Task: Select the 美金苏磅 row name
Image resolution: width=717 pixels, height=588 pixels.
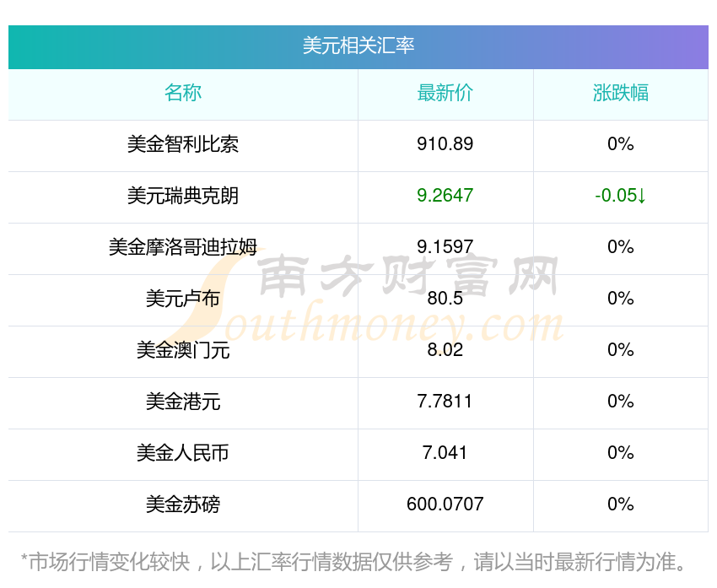Action: 183,504
